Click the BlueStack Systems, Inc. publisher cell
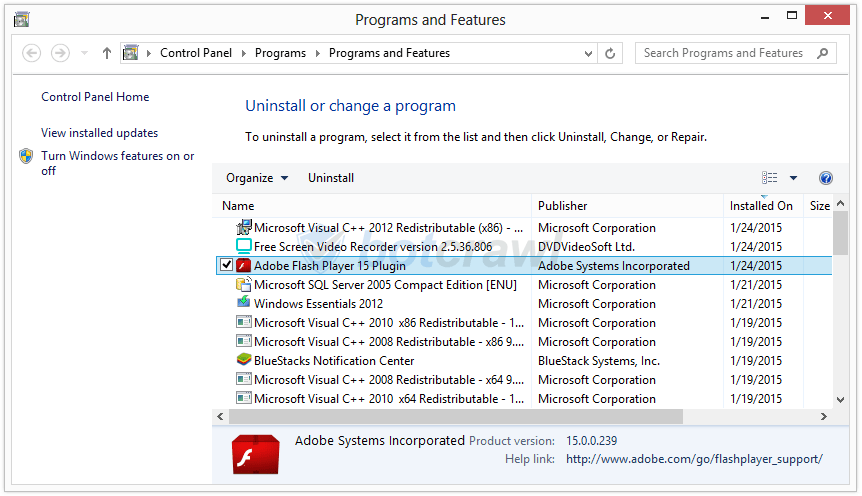Viewport: 862px width, 496px height. 599,361
